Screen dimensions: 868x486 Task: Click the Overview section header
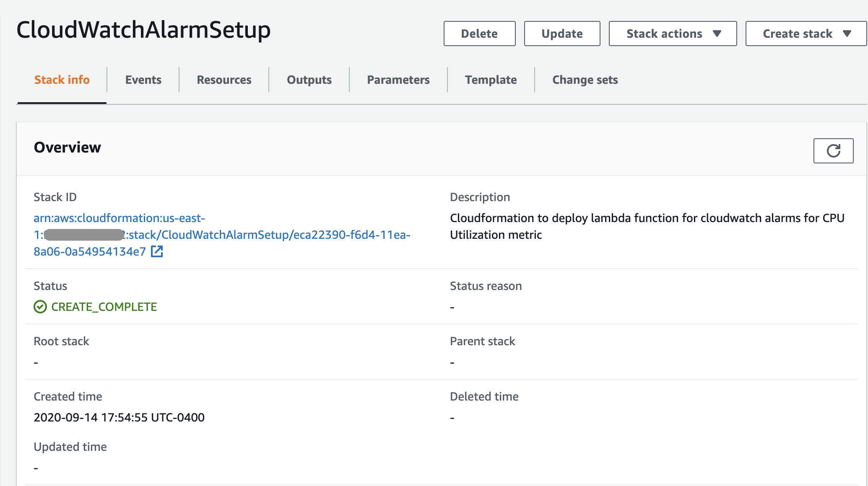coord(67,147)
